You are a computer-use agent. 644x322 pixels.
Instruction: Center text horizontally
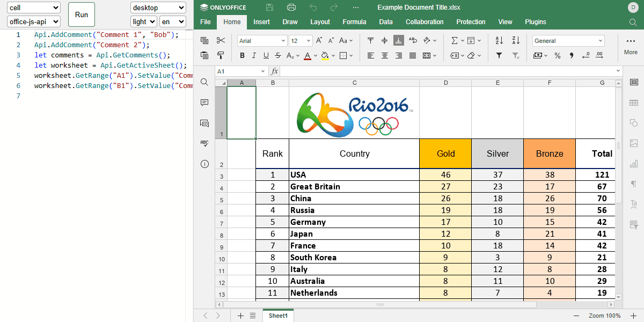pos(385,55)
